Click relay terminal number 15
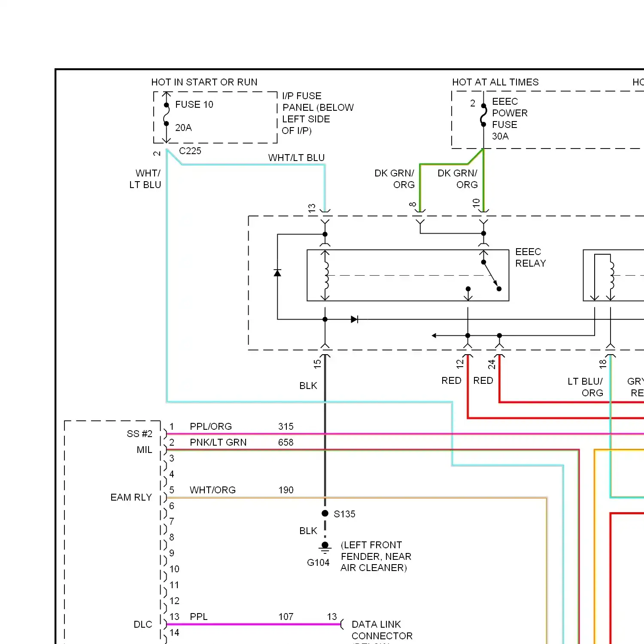The width and height of the screenshot is (644, 644). point(317,364)
